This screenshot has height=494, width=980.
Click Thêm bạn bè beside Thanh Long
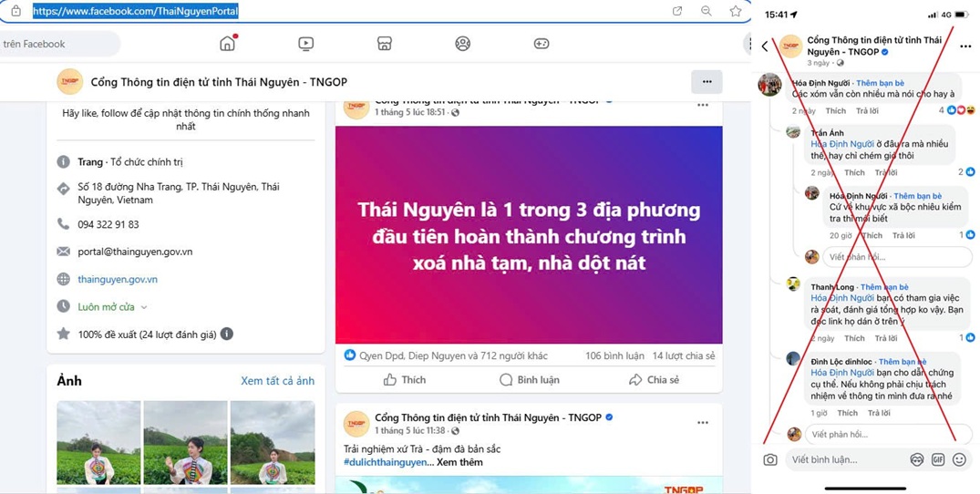884,287
